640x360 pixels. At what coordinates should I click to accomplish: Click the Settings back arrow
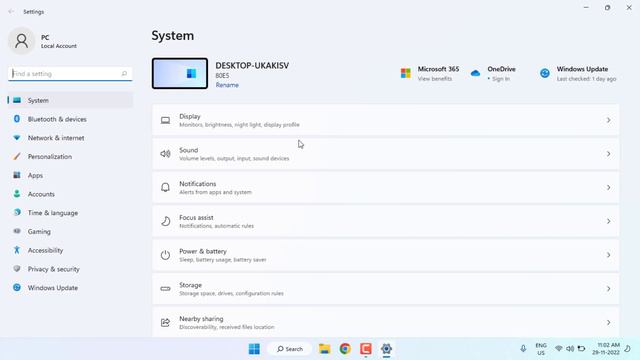pos(11,11)
